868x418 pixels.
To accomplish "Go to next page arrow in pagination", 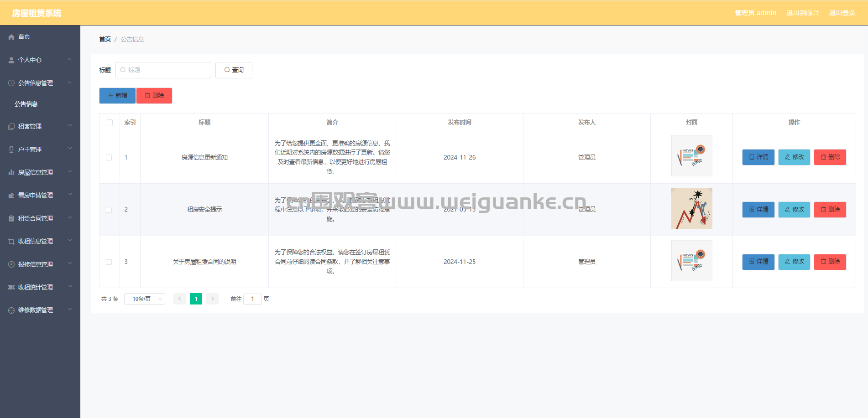I will coord(212,299).
